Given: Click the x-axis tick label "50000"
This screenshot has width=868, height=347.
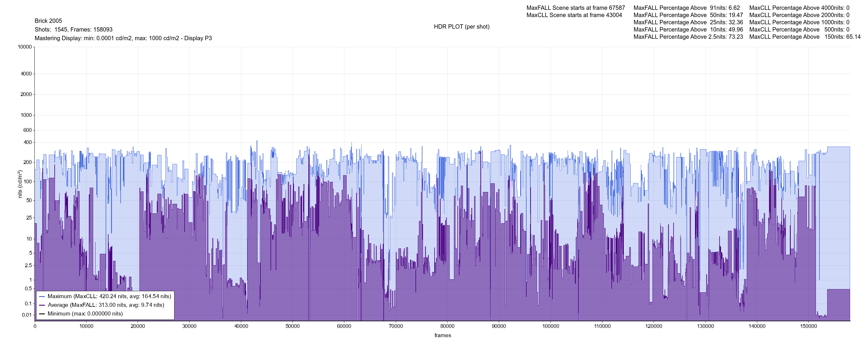Looking at the screenshot, I should click(x=293, y=326).
